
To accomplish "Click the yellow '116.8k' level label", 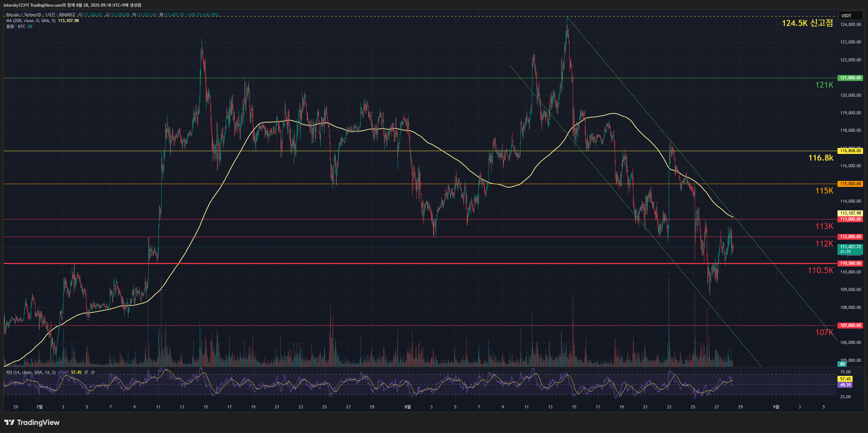I will 821,158.
